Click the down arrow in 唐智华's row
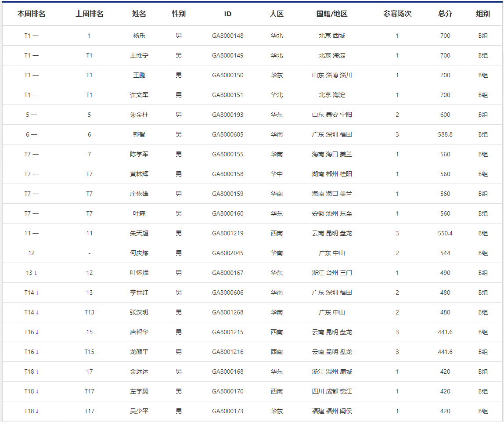The height and width of the screenshot is (422, 504). click(x=37, y=332)
